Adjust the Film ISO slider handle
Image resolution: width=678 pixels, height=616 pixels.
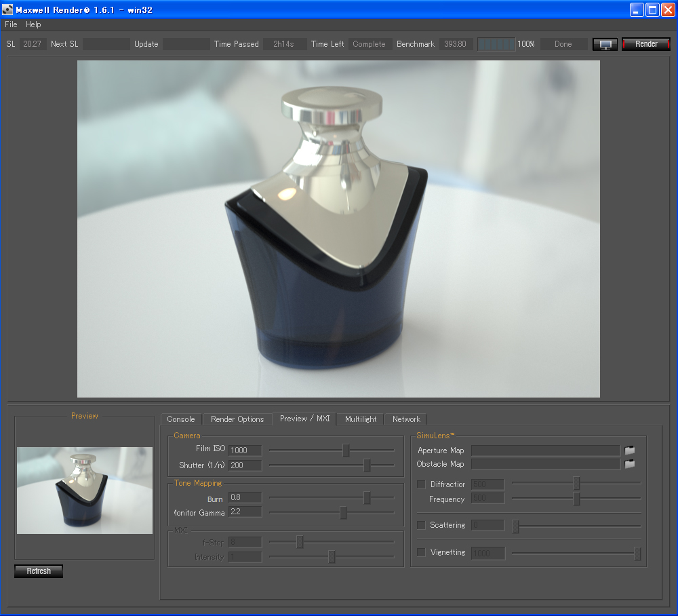346,450
